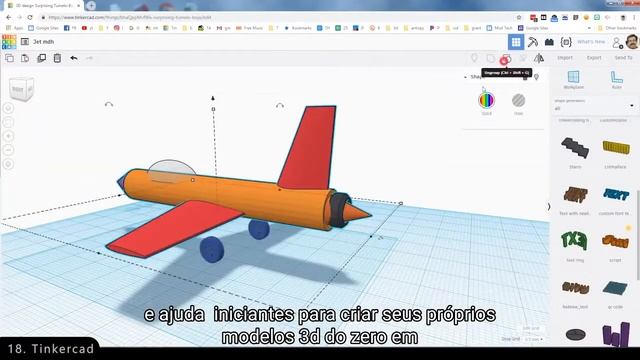The image size is (640, 360).
Task: Pick the dark oval coin shape
Action: [576, 335]
